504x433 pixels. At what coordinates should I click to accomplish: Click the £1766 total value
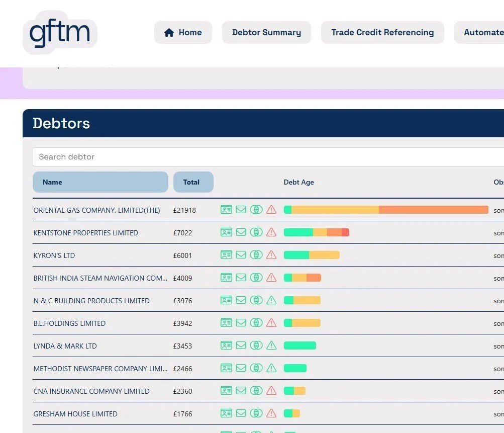click(182, 414)
